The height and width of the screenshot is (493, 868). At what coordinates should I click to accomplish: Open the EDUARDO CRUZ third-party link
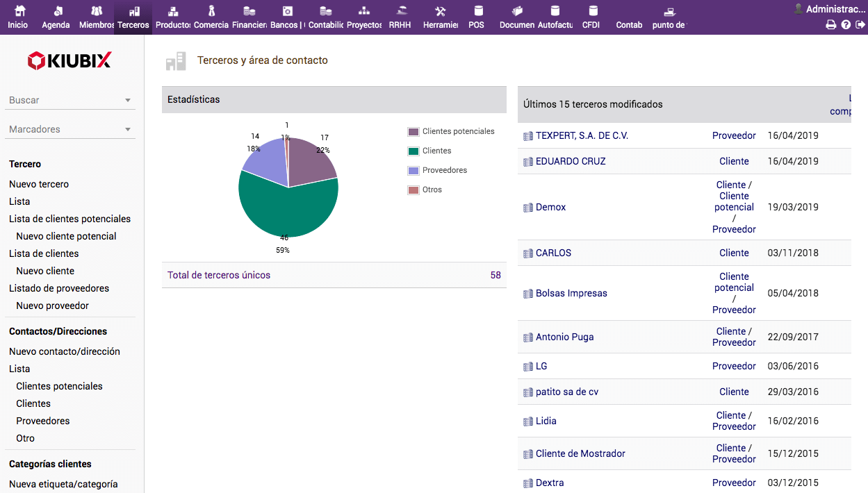point(571,161)
